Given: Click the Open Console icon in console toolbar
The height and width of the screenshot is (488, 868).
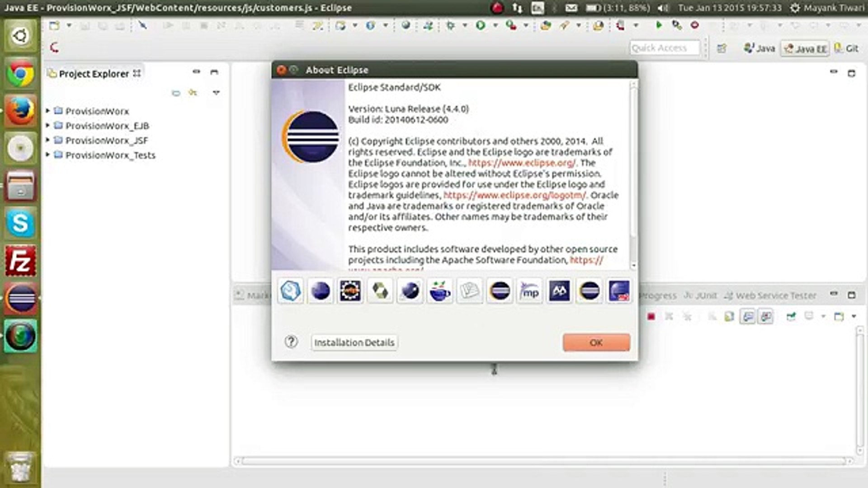Looking at the screenshot, I should tap(839, 316).
